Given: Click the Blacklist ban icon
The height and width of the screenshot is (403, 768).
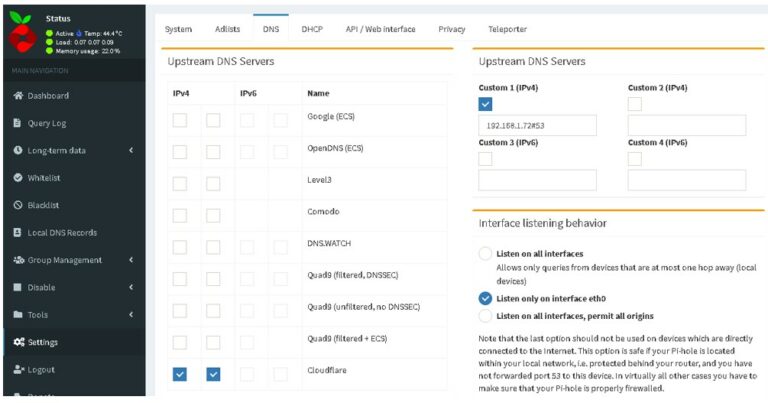Looking at the screenshot, I should pos(17,205).
